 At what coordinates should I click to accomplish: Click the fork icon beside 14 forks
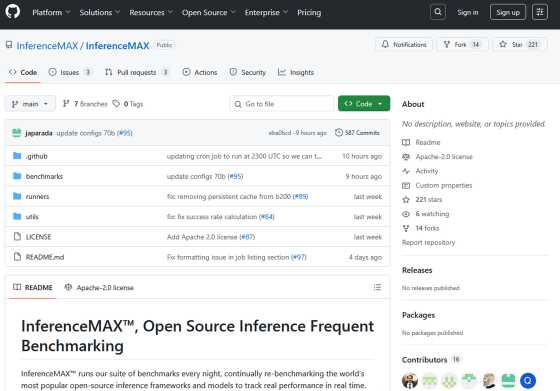tap(406, 228)
